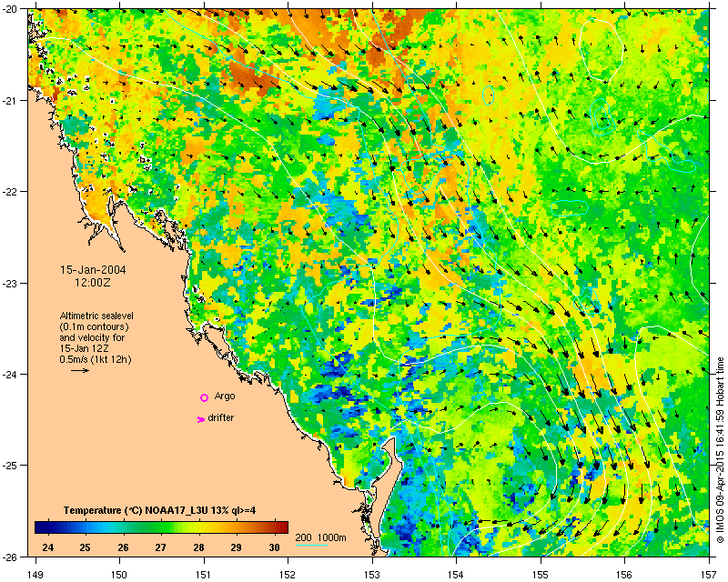Click the colorbar tick label 29
This screenshot has height=582, width=728.
pyautogui.click(x=237, y=547)
